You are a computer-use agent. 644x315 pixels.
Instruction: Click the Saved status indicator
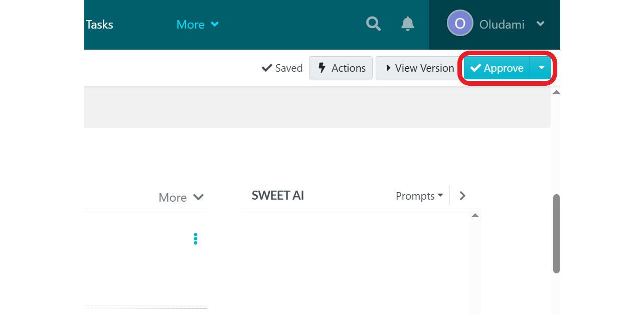282,68
